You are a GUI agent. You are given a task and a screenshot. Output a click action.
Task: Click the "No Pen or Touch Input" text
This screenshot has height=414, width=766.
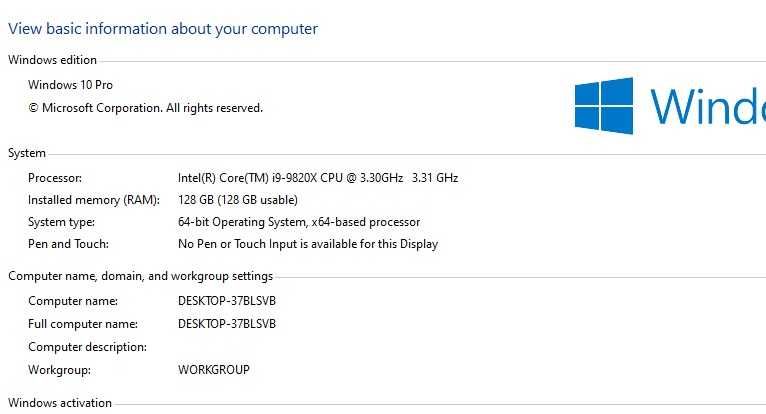[308, 244]
